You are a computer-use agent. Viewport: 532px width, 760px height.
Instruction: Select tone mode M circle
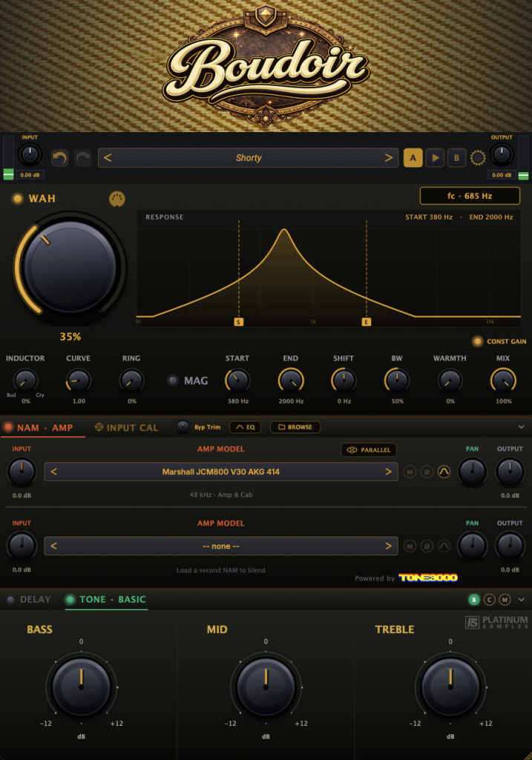505,600
